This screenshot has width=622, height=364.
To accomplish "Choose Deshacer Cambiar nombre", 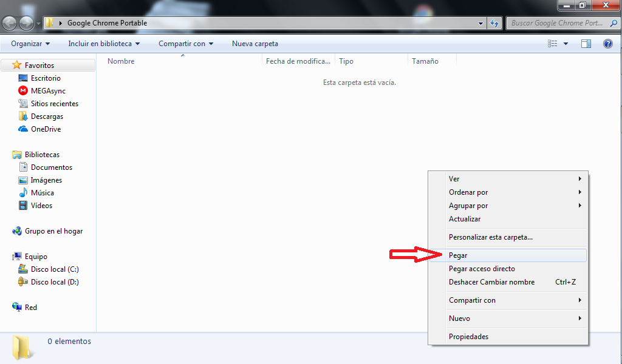I will click(x=508, y=282).
